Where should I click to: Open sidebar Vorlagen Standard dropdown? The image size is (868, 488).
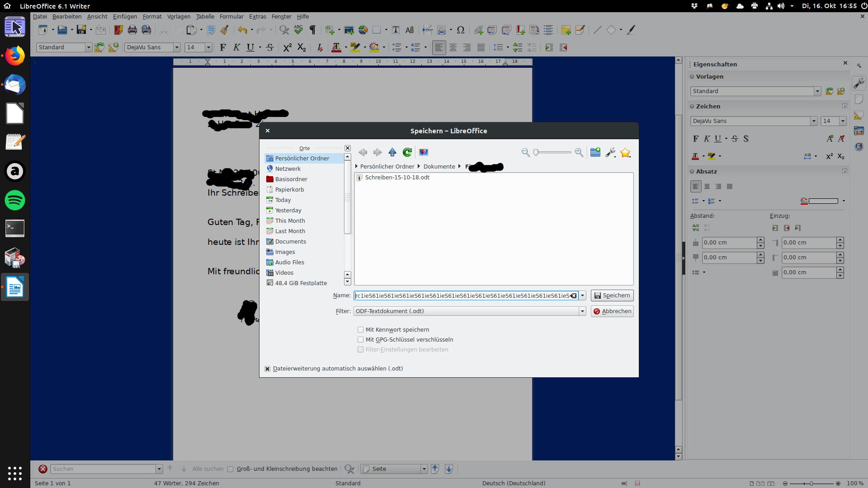click(x=817, y=91)
